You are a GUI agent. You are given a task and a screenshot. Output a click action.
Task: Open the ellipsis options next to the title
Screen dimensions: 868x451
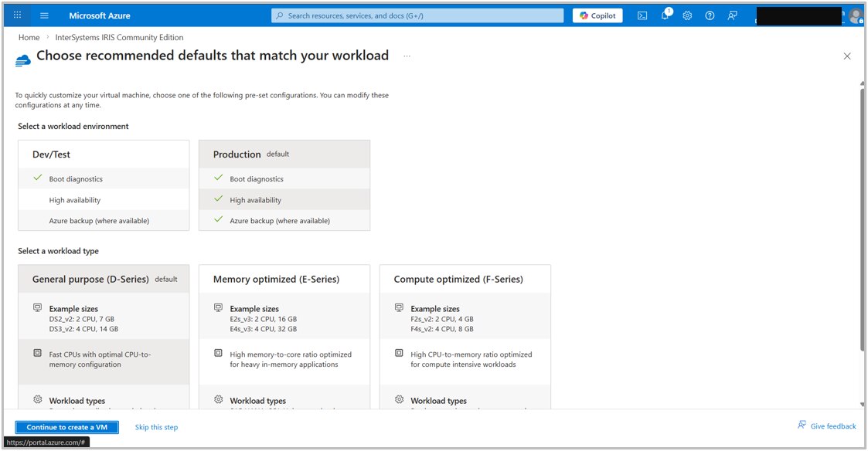coord(407,56)
